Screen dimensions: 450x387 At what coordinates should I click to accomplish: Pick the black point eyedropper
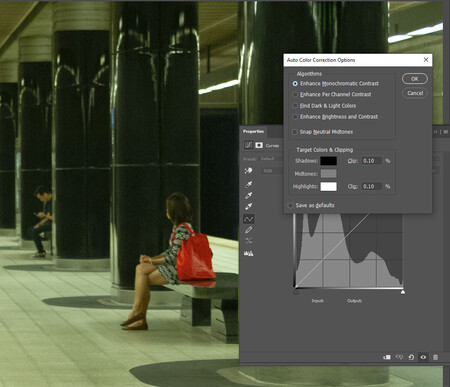pyautogui.click(x=249, y=184)
